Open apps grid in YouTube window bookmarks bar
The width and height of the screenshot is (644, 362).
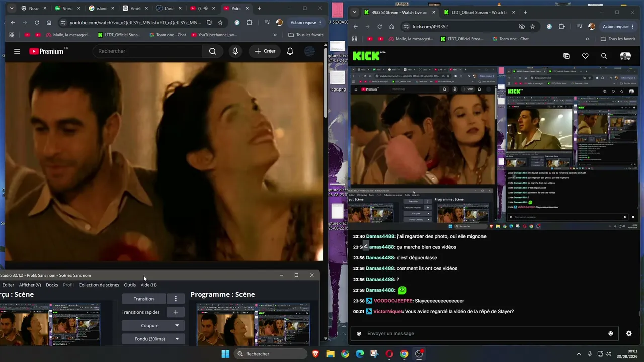[12, 35]
